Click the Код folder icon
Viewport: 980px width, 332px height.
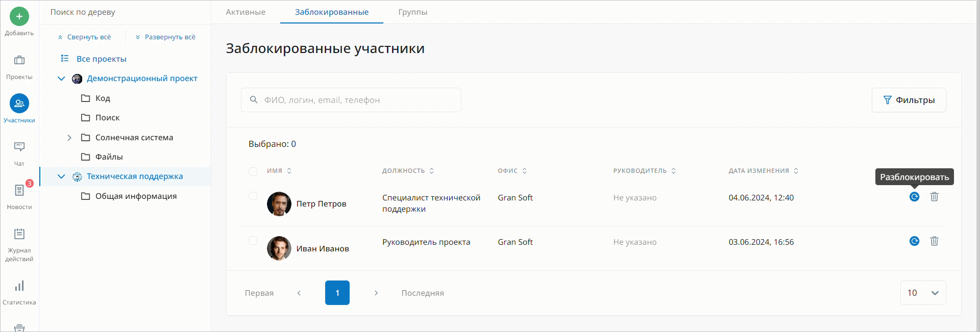[x=86, y=98]
